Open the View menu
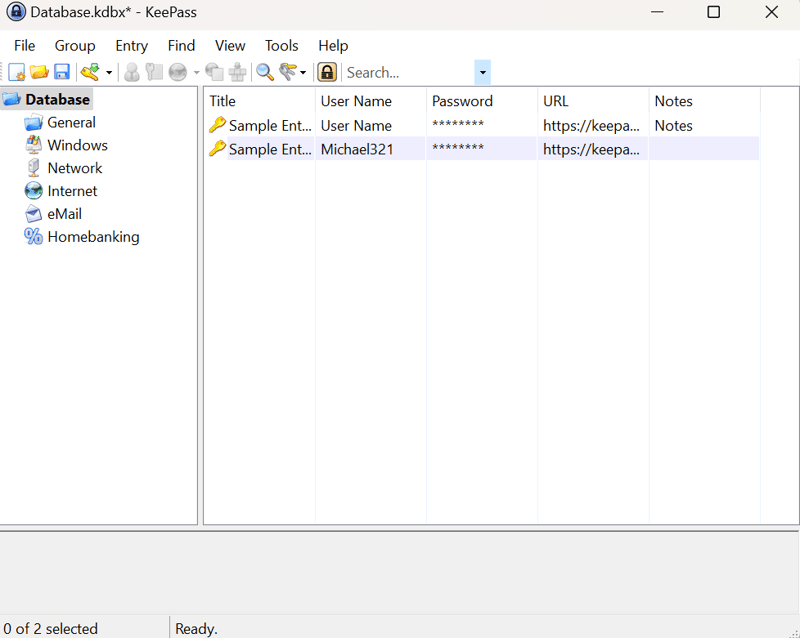The image size is (800, 638). click(x=230, y=45)
